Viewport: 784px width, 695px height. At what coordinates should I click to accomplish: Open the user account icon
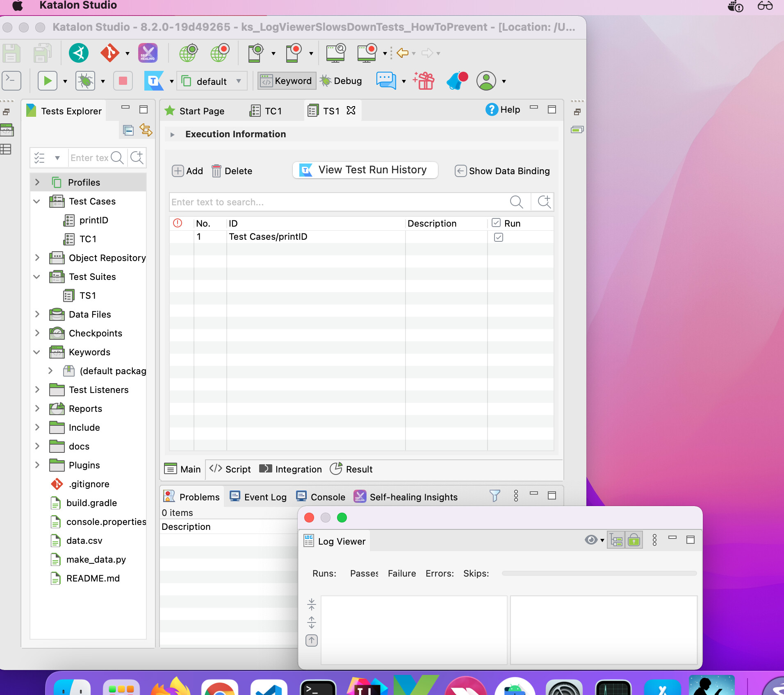[486, 81]
